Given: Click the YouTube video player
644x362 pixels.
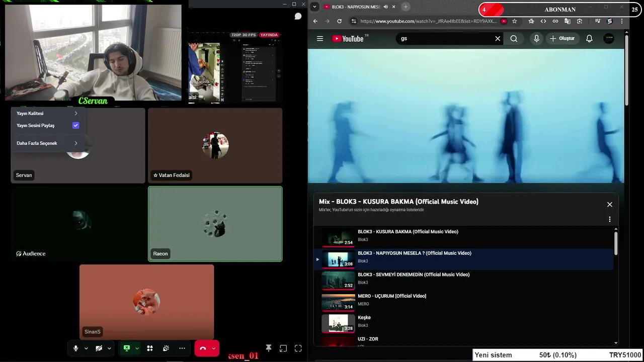Looking at the screenshot, I should click(466, 116).
